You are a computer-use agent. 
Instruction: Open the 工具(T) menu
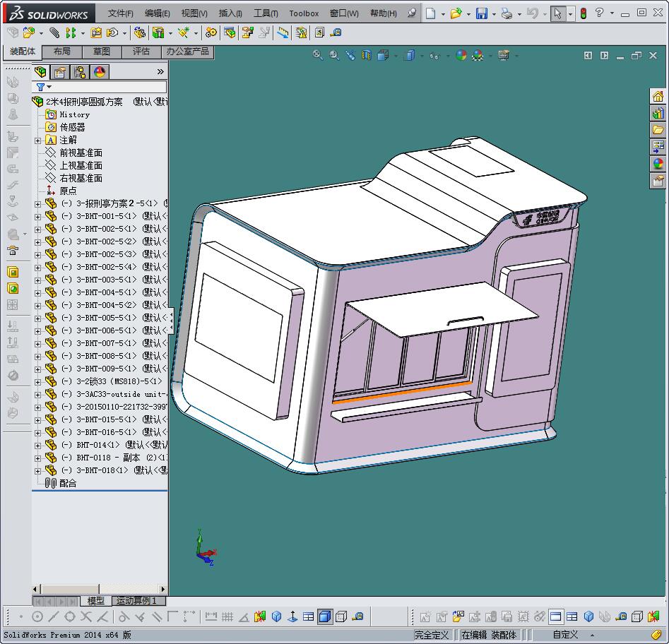[x=266, y=13]
